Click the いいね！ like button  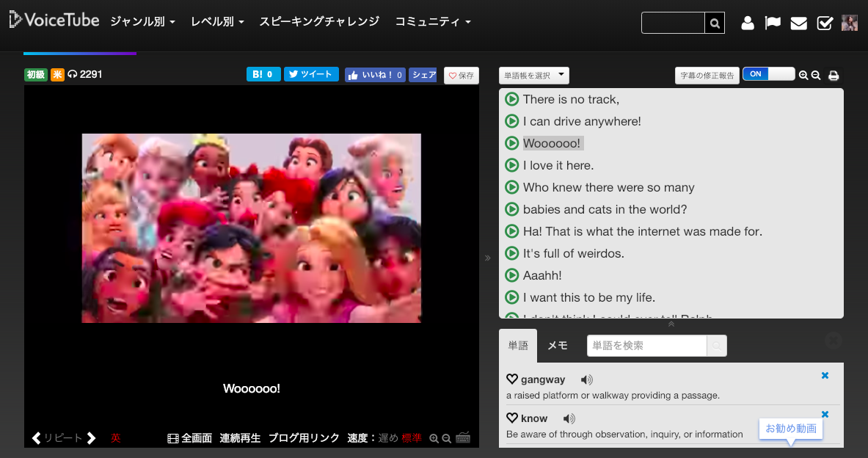375,75
